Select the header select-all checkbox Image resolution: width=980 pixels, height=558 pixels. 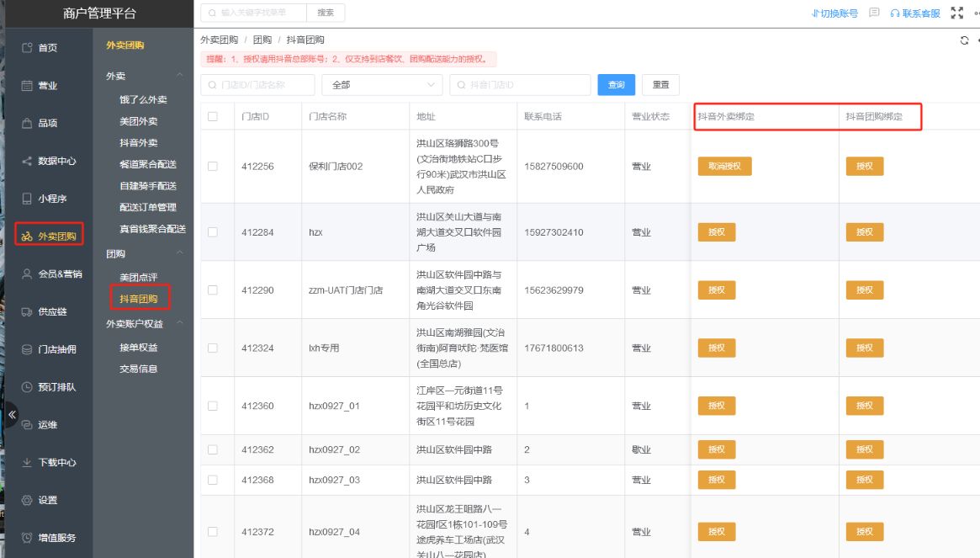(x=213, y=116)
